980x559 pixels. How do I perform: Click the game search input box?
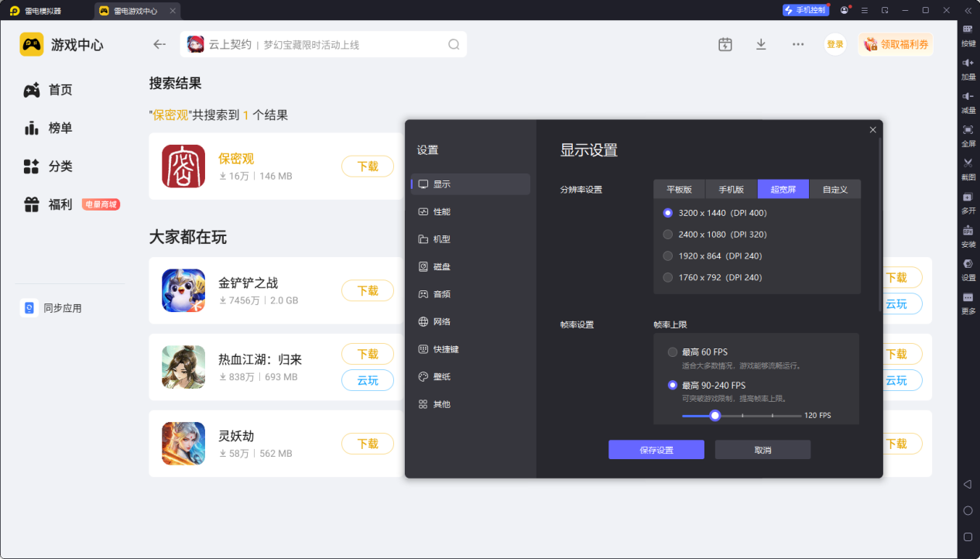[x=325, y=44]
